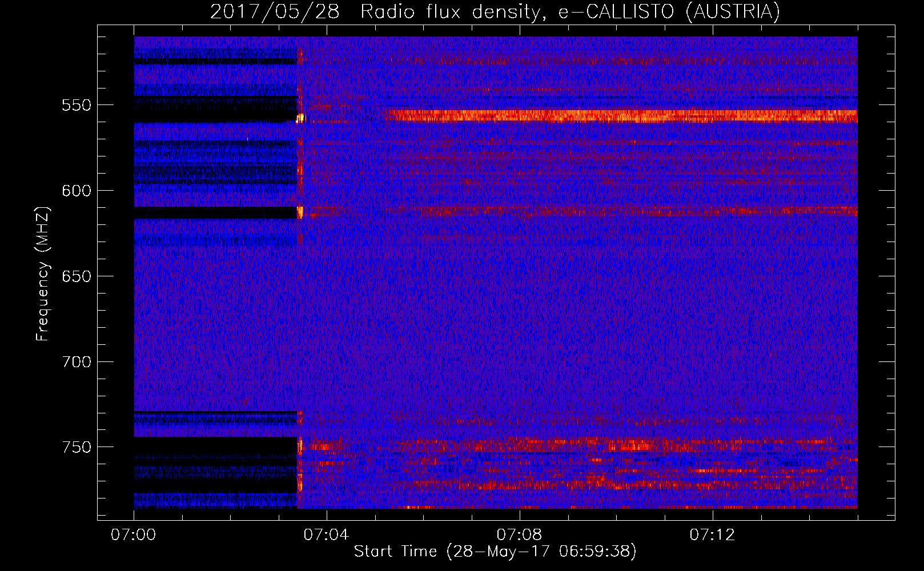Select the 700 frequency tick label
Image resolution: width=924 pixels, height=571 pixels.
76,362
